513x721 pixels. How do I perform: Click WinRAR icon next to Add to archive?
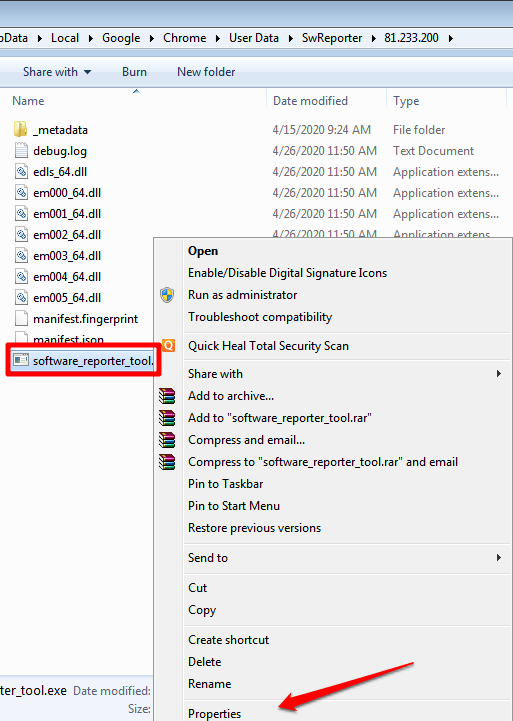tap(167, 396)
